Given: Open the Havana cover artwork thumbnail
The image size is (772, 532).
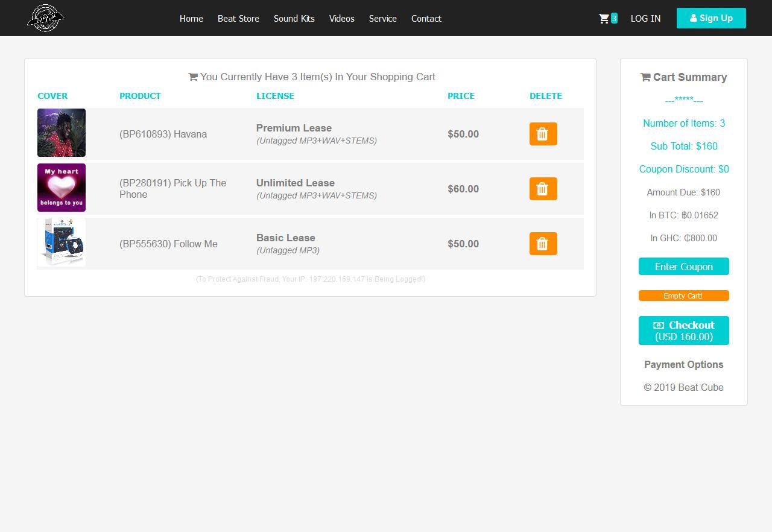Looking at the screenshot, I should pos(61,133).
